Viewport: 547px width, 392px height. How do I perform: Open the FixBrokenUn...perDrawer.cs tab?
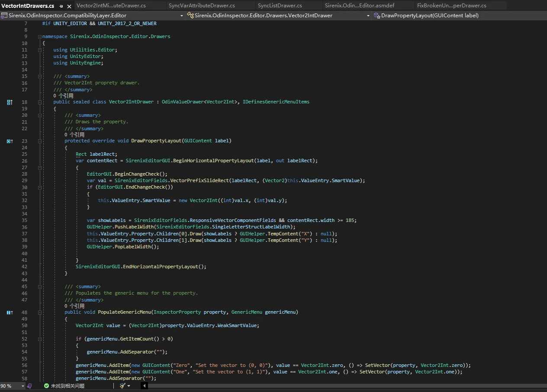(x=452, y=6)
